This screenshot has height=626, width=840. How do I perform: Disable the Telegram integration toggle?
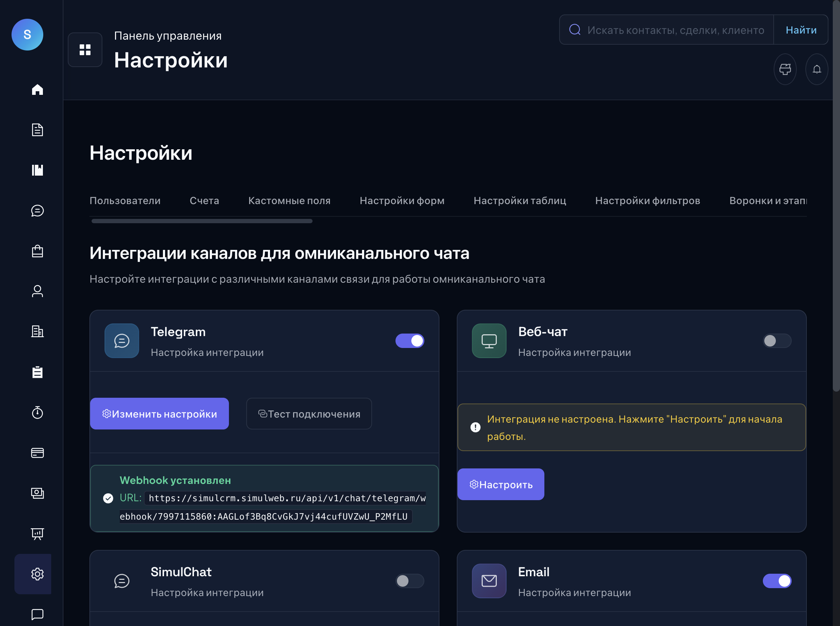pyautogui.click(x=410, y=341)
